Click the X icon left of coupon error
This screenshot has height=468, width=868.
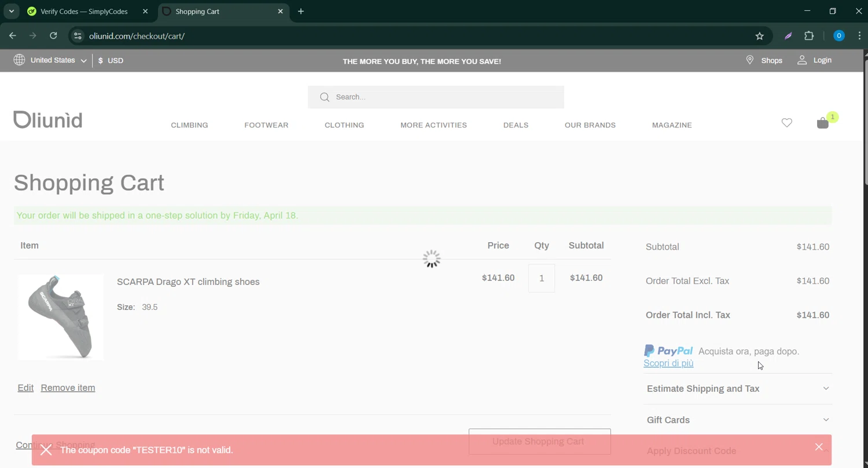point(46,450)
